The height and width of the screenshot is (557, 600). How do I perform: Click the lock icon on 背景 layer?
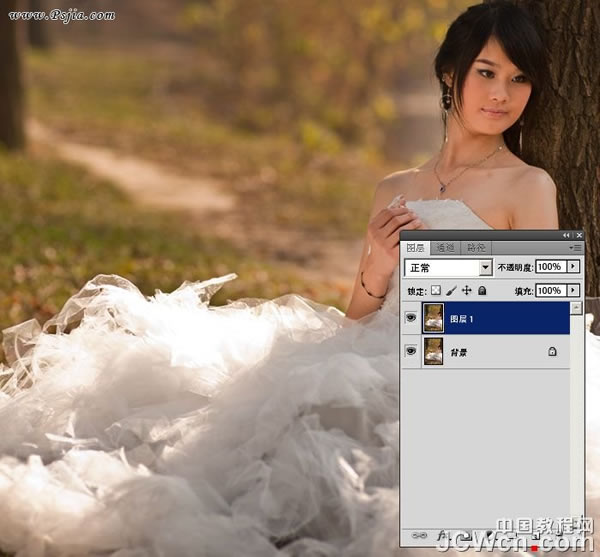(552, 351)
